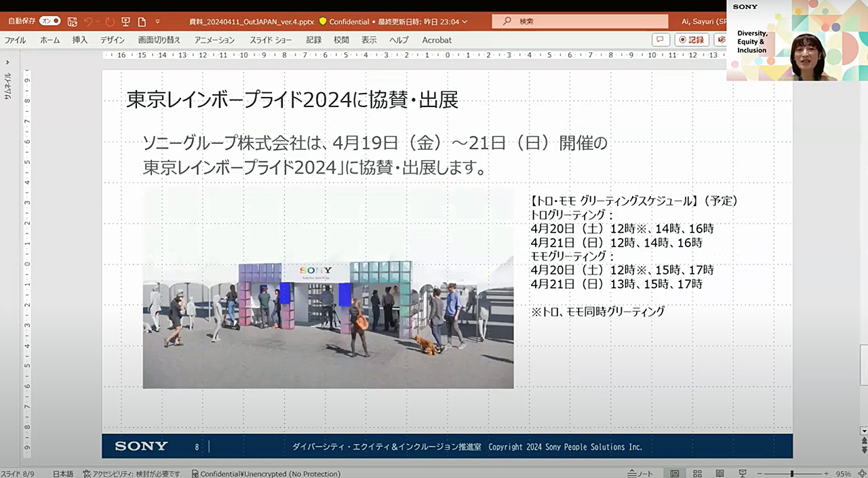Switch to Reading view icon
This screenshot has width=868, height=478.
(719, 473)
